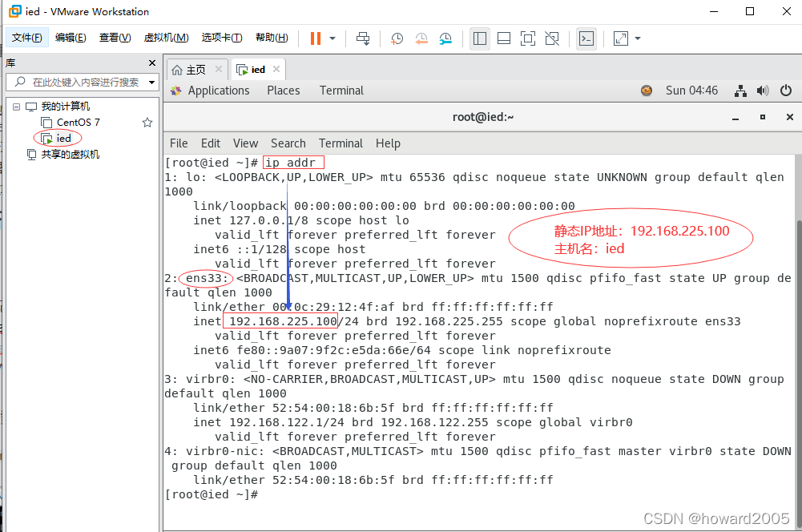Click the send Ctrl+Alt+Del icon

click(363, 38)
